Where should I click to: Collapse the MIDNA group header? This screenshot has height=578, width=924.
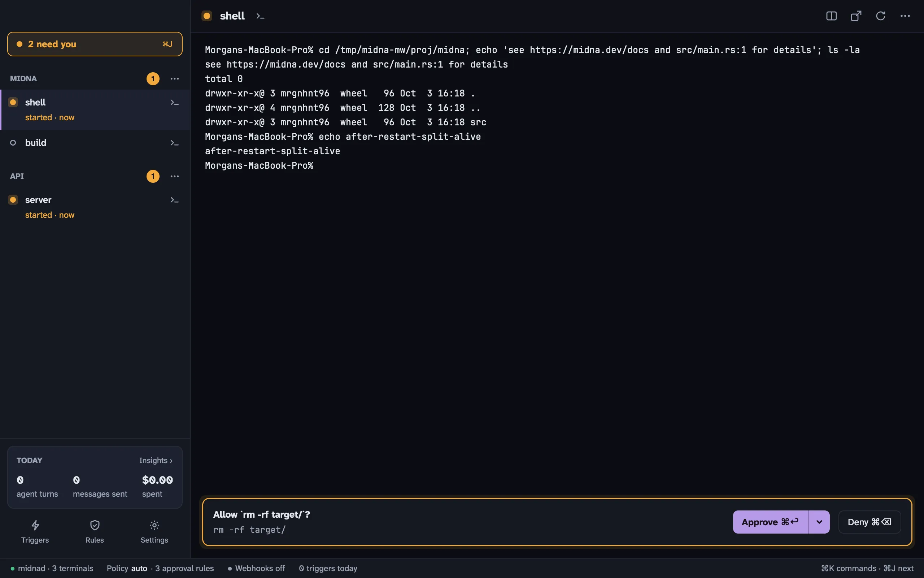(x=24, y=79)
